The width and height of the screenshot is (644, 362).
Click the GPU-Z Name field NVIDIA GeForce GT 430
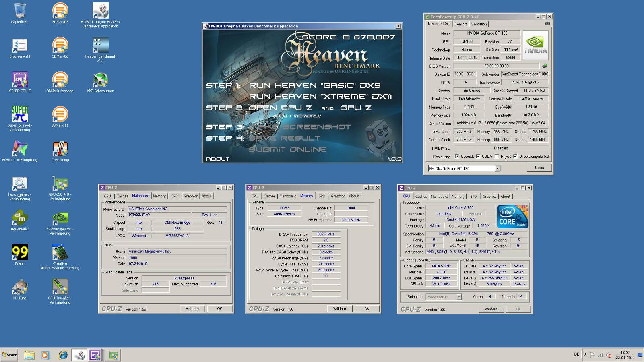(487, 33)
